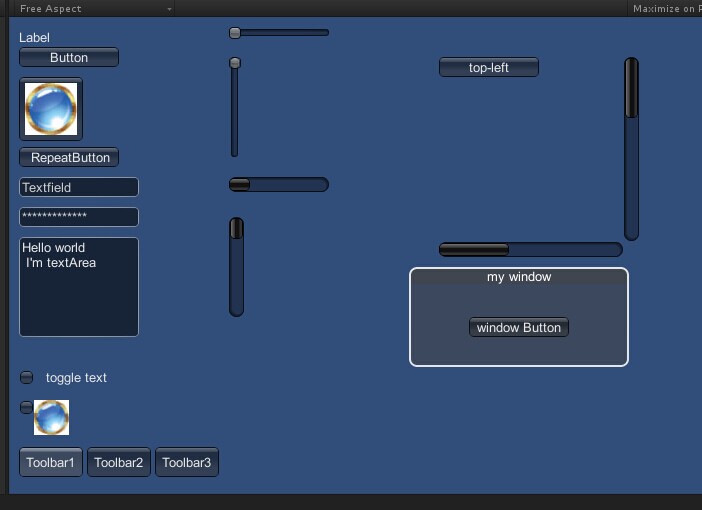Select the Toolbar1 tab
The height and width of the screenshot is (510, 702).
pos(51,462)
